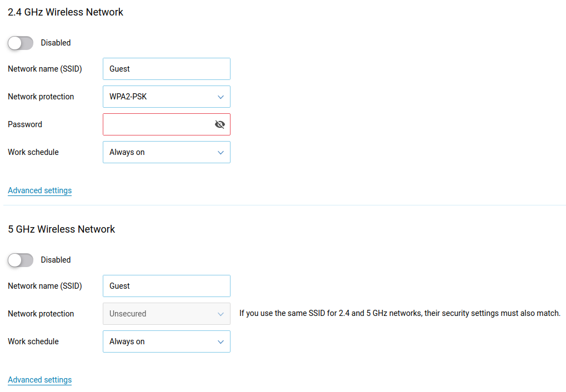
Task: Click the 2.4 GHz Network name (SSID) label
Action: tap(45, 69)
